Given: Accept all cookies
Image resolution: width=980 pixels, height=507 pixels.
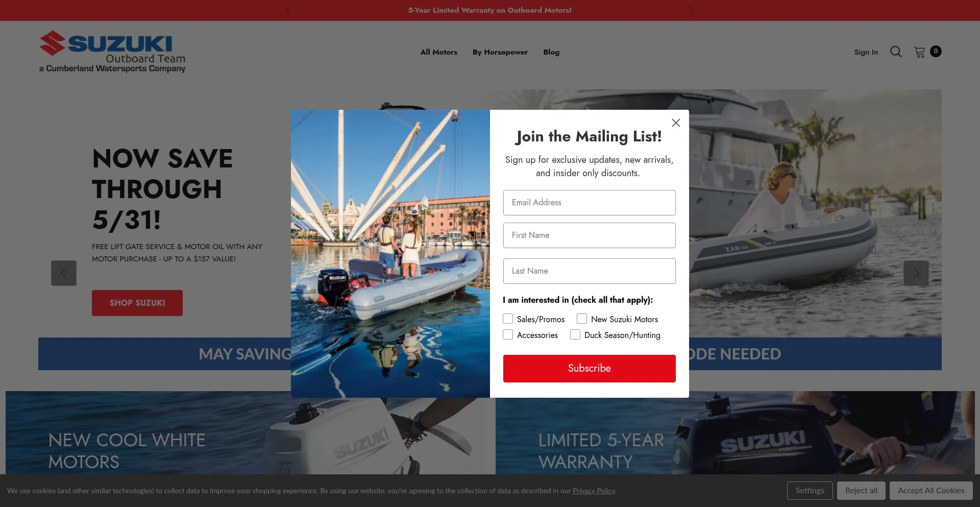Looking at the screenshot, I should (x=931, y=491).
